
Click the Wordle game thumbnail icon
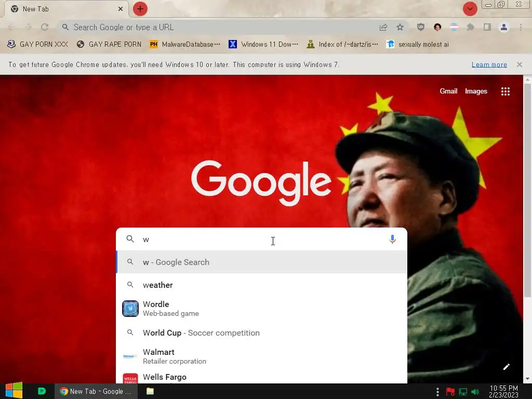[x=130, y=309]
